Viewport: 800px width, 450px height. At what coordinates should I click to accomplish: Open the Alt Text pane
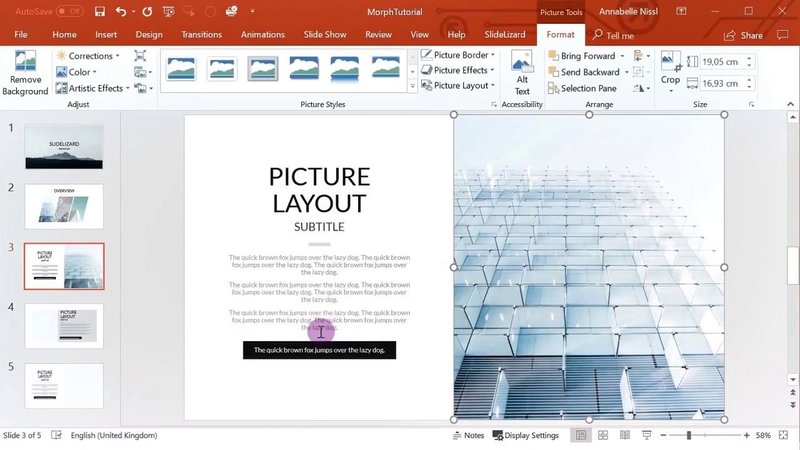522,72
